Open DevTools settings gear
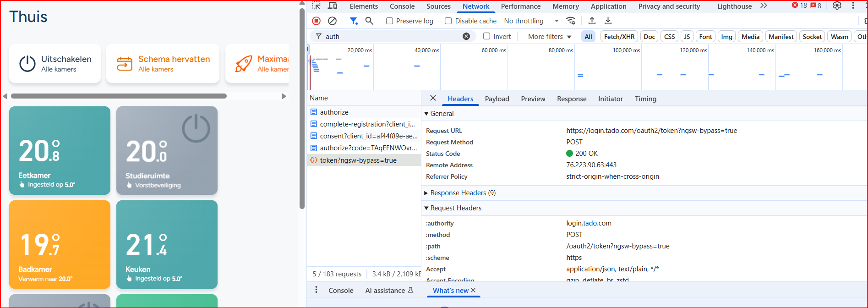 [x=837, y=6]
